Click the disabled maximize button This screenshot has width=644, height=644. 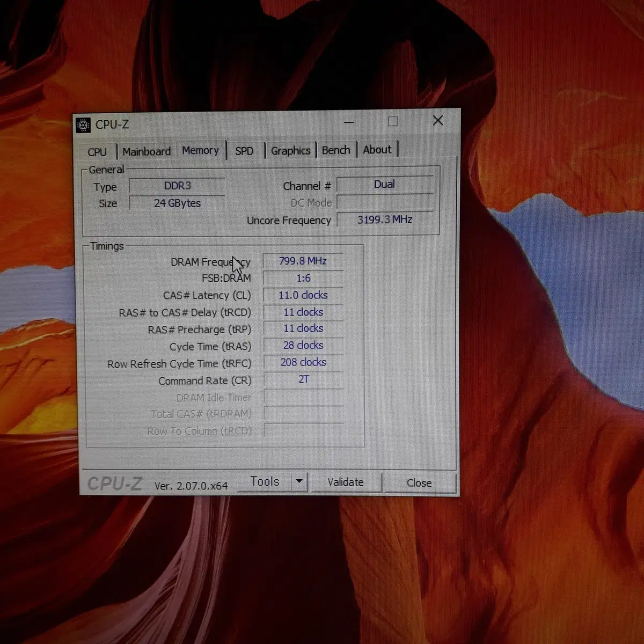(393, 121)
